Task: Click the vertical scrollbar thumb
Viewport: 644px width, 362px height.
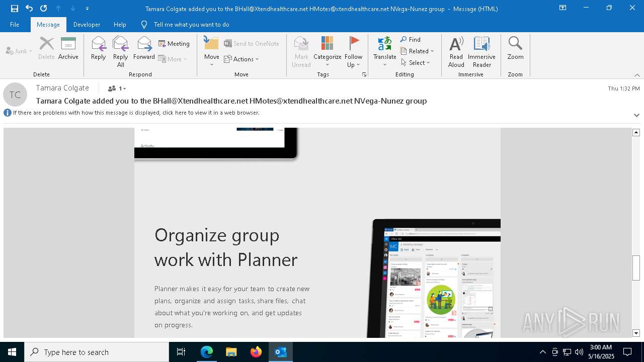Action: coord(636,267)
